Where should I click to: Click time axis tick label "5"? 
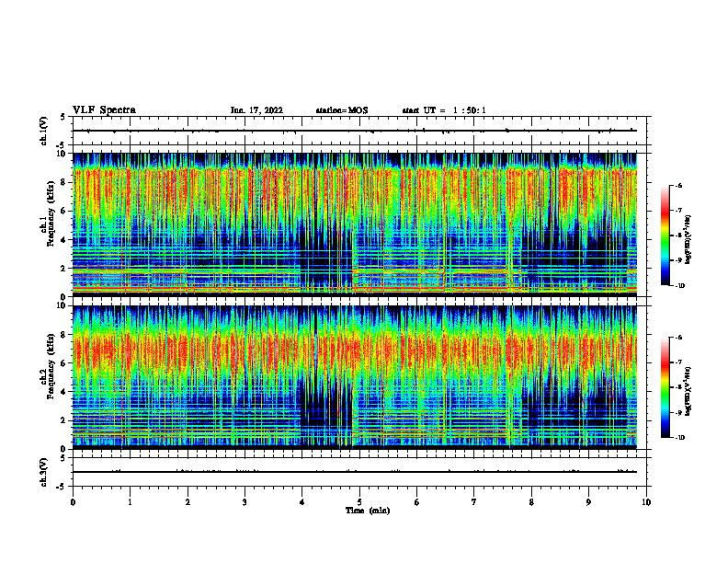(359, 502)
